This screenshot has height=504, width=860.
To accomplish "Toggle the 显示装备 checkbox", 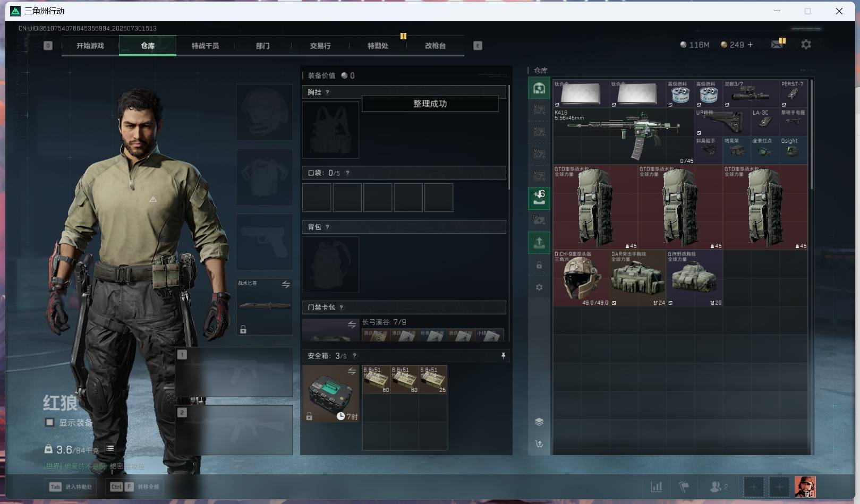I will pyautogui.click(x=49, y=422).
